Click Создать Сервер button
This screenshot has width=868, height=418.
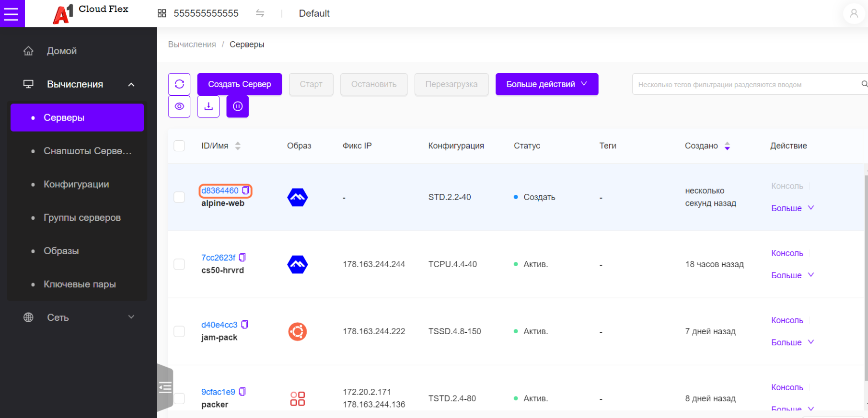[240, 84]
